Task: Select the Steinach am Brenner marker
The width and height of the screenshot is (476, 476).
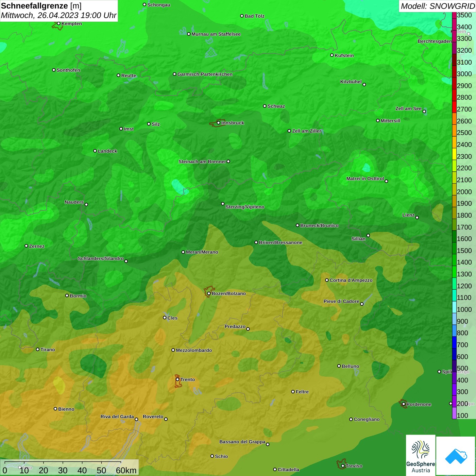Action: coord(228,161)
